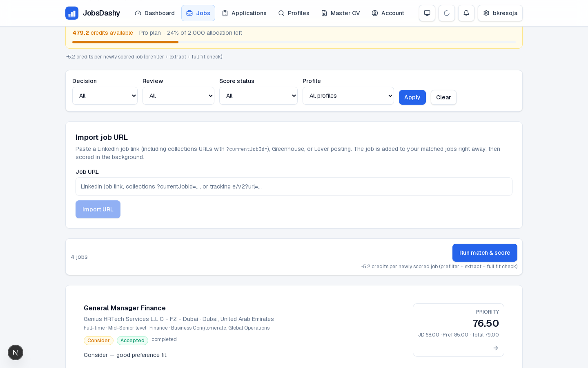588x368 pixels.
Task: Open the Jobs nav tab
Action: point(198,13)
